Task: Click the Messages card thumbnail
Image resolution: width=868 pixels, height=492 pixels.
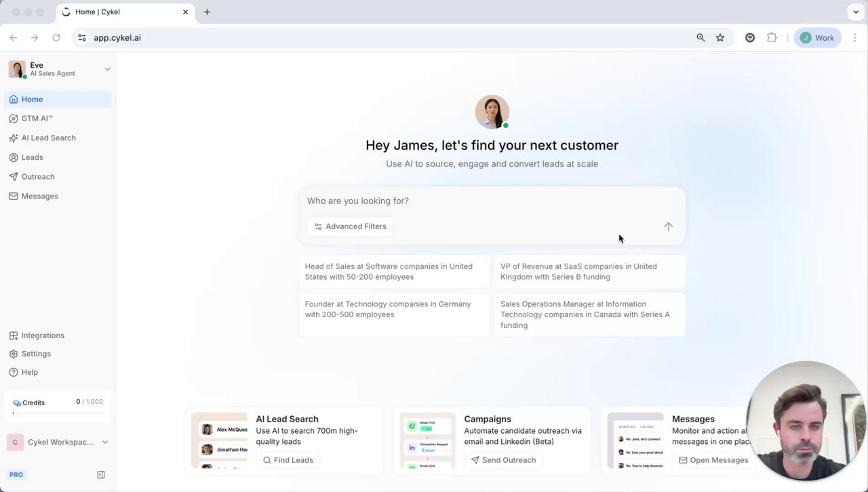Action: pos(635,440)
